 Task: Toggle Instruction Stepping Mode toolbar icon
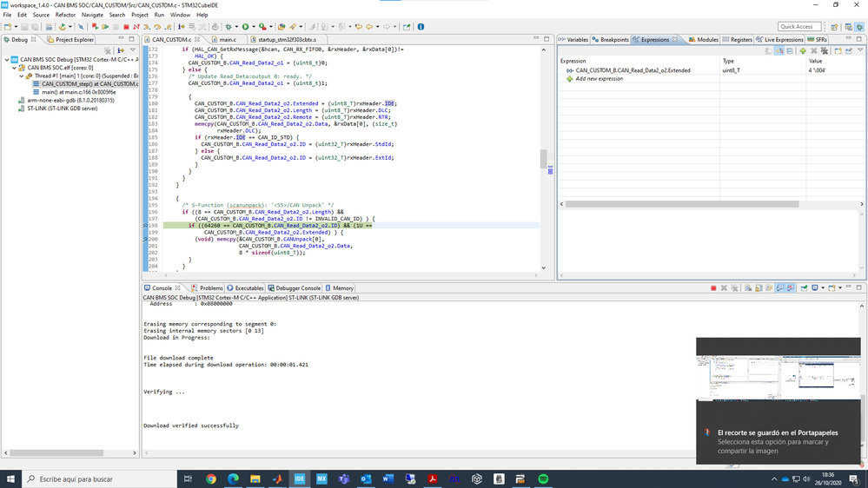pyautogui.click(x=181, y=27)
